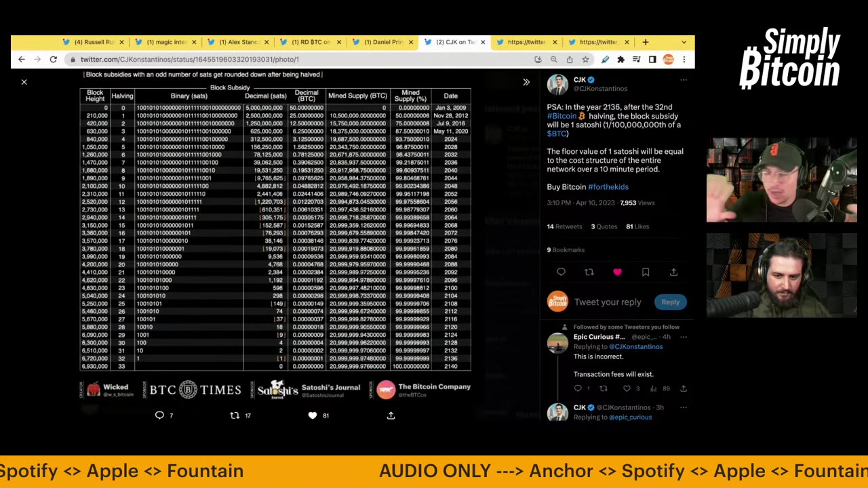This screenshot has height=488, width=868.
Task: Share the Epic Curious reply
Action: click(x=684, y=388)
